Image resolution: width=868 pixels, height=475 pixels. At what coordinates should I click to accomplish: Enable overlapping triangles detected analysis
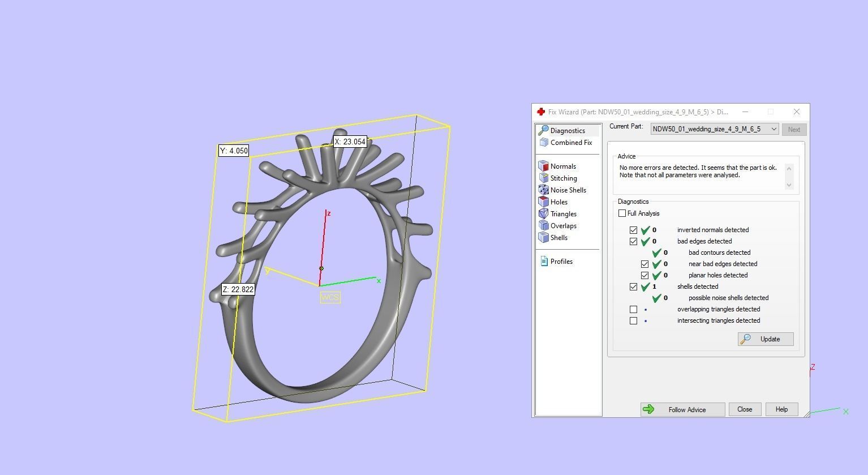[x=634, y=309]
